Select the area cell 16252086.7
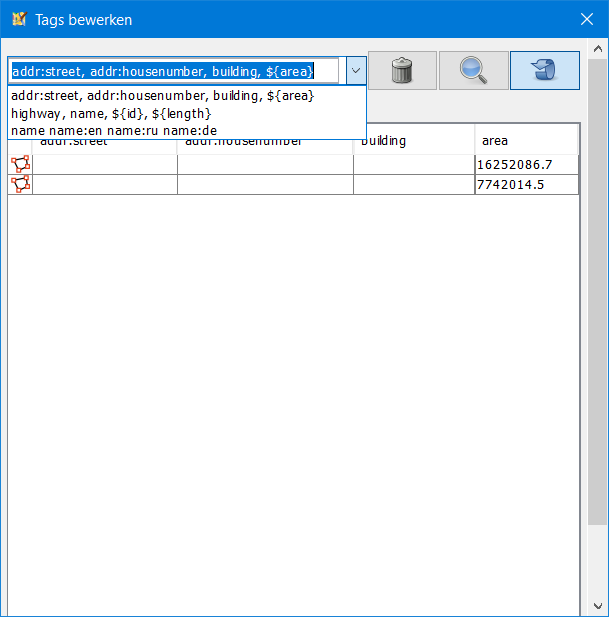The width and height of the screenshot is (609, 617). click(526, 164)
